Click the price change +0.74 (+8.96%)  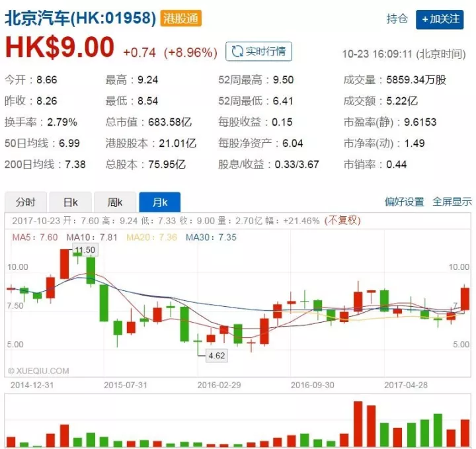(x=170, y=52)
